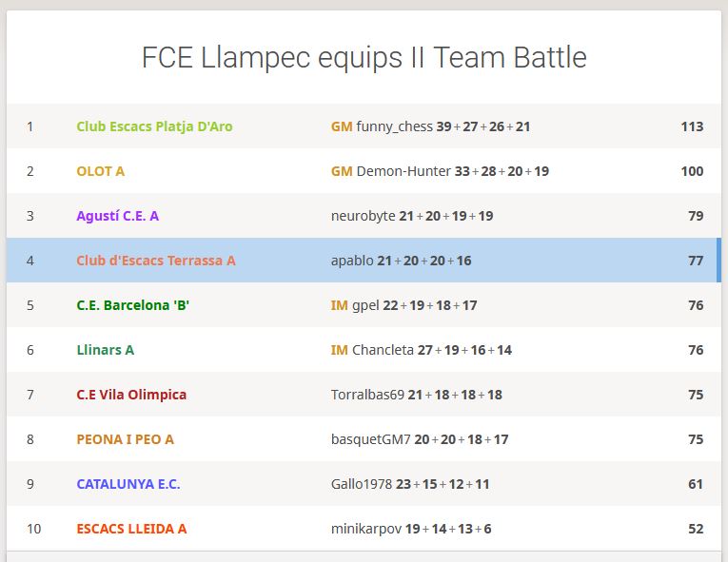The height and width of the screenshot is (562, 728).
Task: Click Club d'Escacs Terrassa A team name
Action: click(155, 261)
